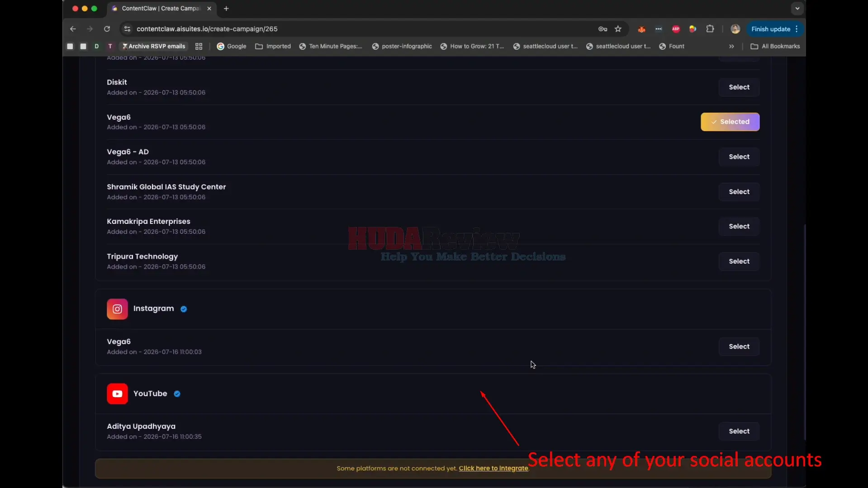Viewport: 868px width, 488px height.
Task: Click the 'Click here to integrate' link
Action: pos(493,469)
